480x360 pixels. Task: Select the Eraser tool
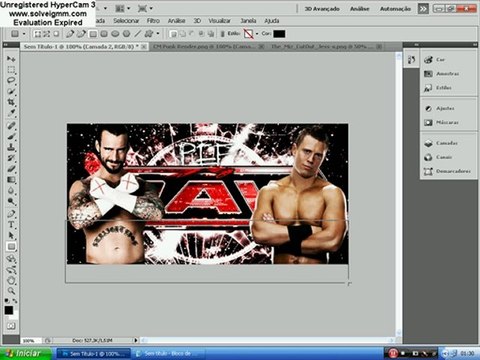tap(11, 169)
